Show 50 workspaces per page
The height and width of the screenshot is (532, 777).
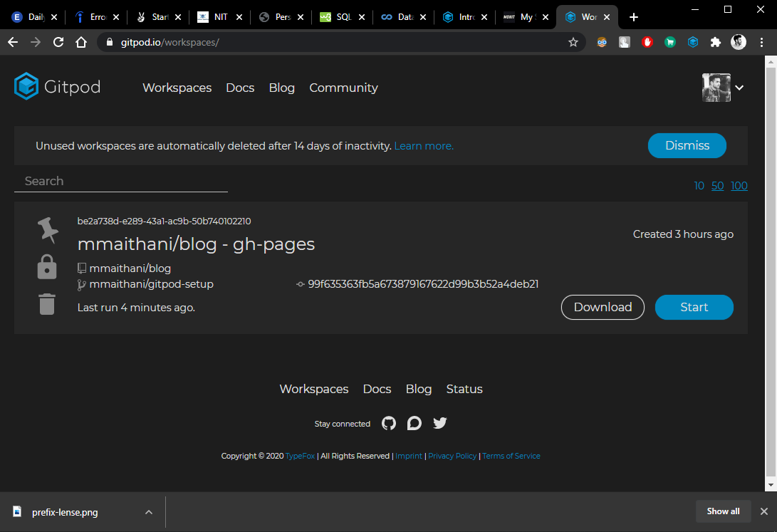[x=718, y=186]
